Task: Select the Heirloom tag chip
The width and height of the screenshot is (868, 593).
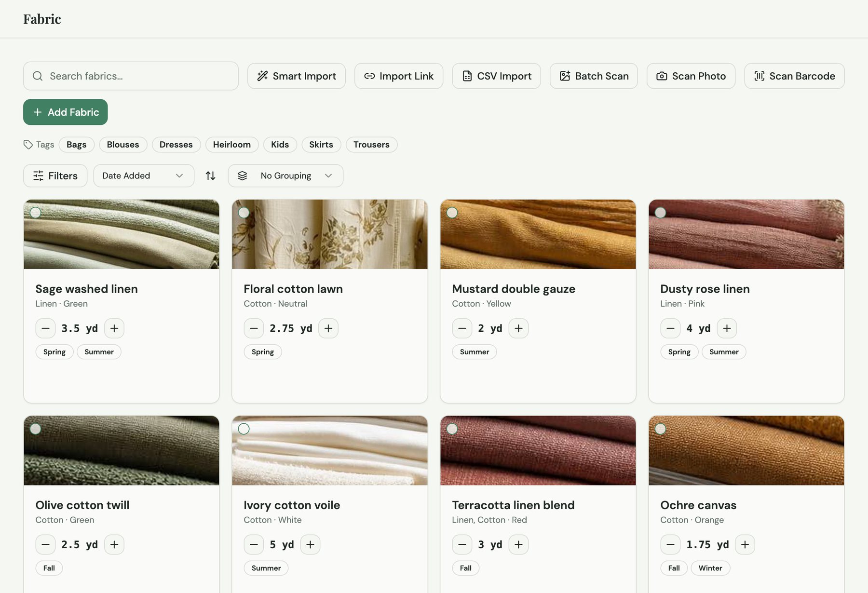Action: pos(232,145)
